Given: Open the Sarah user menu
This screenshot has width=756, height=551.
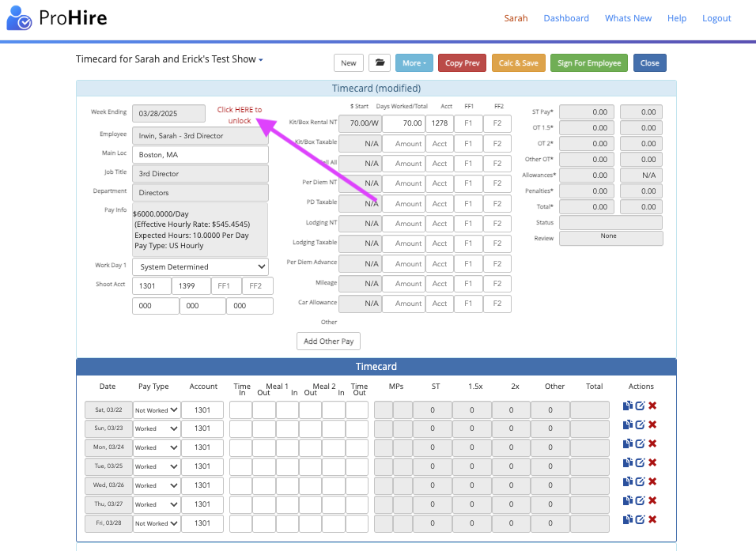Looking at the screenshot, I should [x=516, y=18].
